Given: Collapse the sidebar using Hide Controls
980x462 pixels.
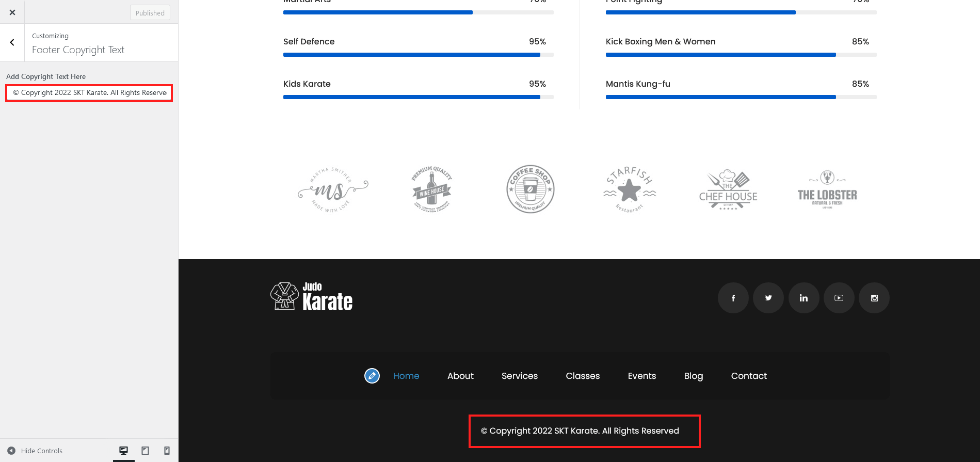Looking at the screenshot, I should (35, 451).
